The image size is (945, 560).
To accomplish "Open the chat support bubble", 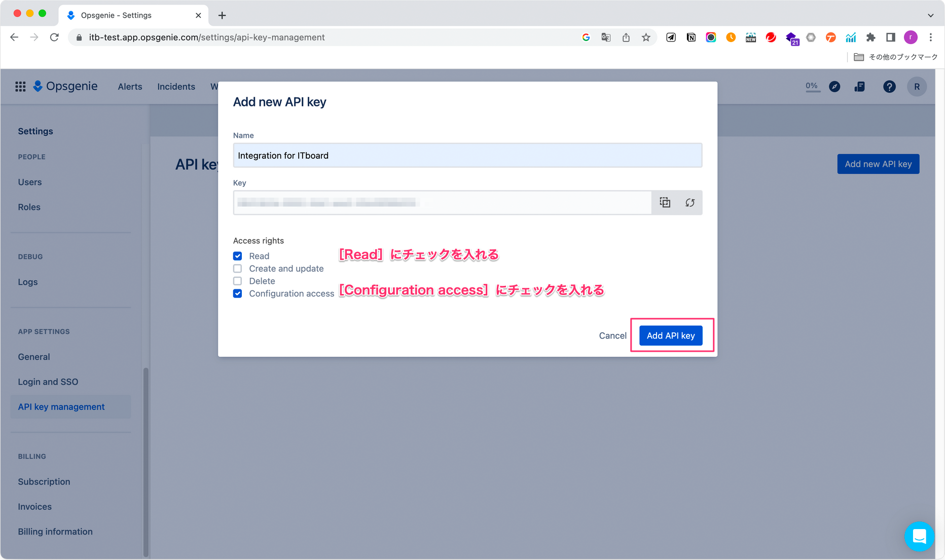I will coord(919,536).
